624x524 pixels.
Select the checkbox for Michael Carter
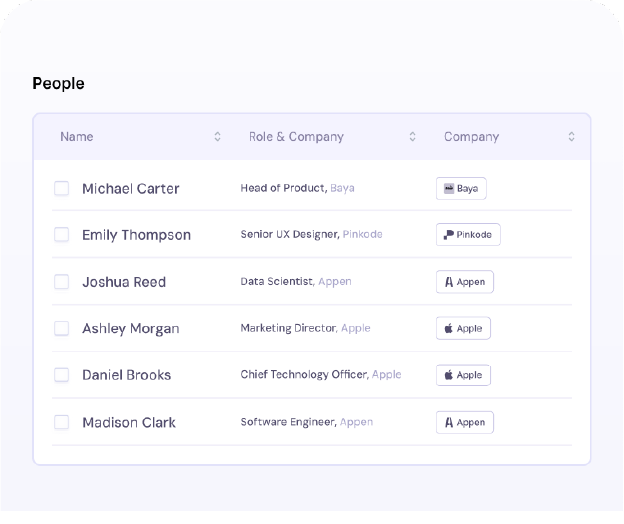(x=62, y=188)
